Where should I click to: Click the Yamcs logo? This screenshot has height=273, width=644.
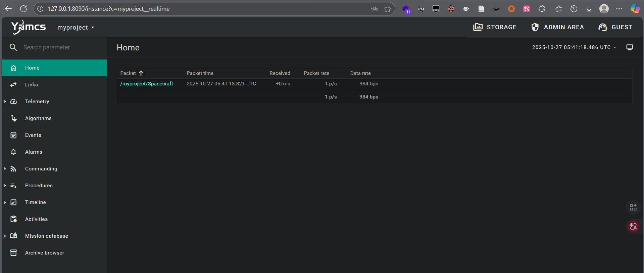tap(28, 27)
